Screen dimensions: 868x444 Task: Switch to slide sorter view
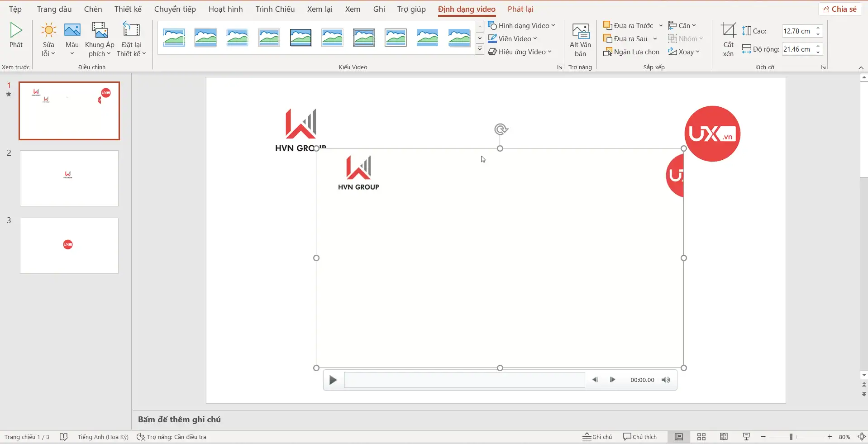pyautogui.click(x=701, y=437)
